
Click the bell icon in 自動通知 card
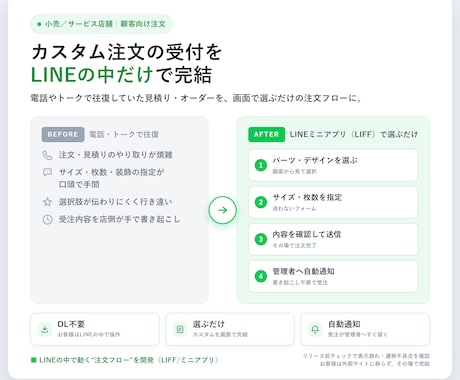click(315, 329)
